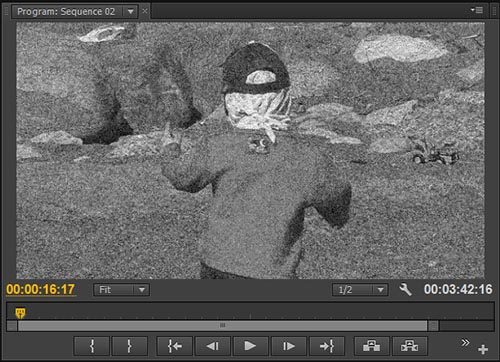Viewport: 500px width, 362px height.
Task: Click the duration timecode 00:03:42:16
Action: point(458,289)
